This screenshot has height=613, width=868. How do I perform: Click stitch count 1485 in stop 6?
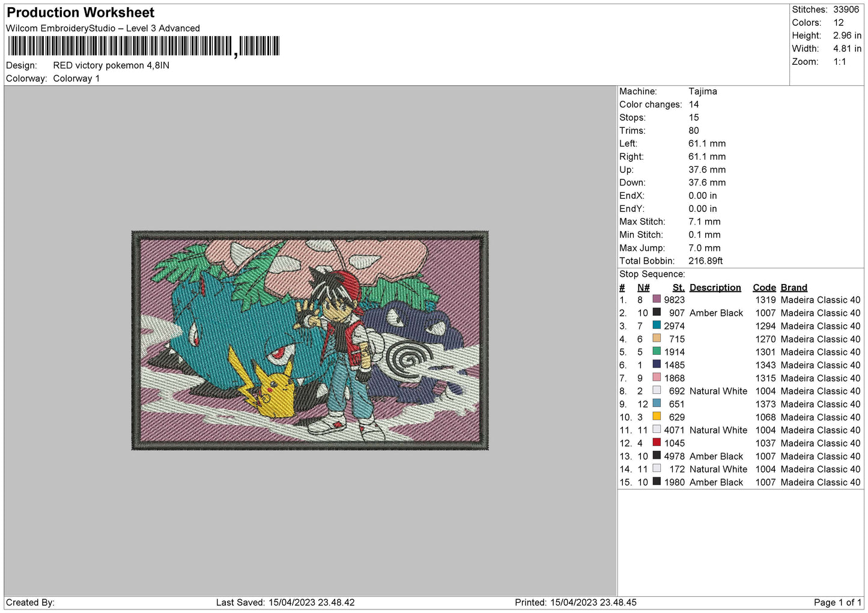click(x=675, y=365)
